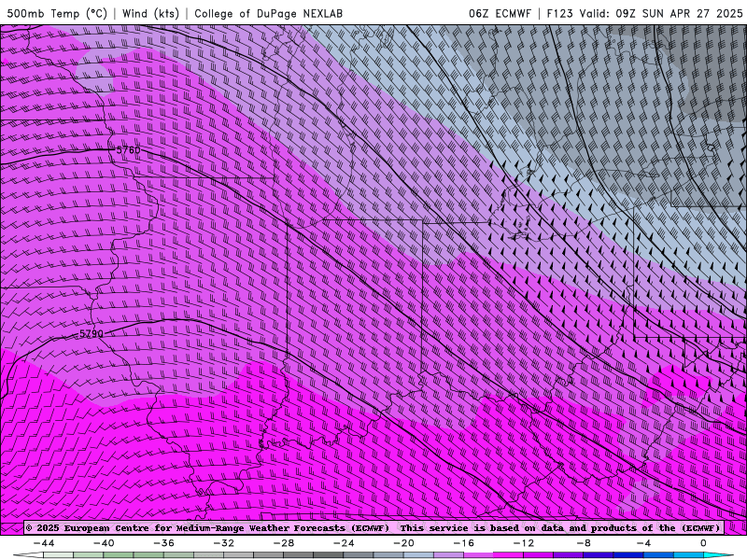Click the 'Wind (kts)' header label
The width and height of the screenshot is (747, 560).
coord(150,13)
